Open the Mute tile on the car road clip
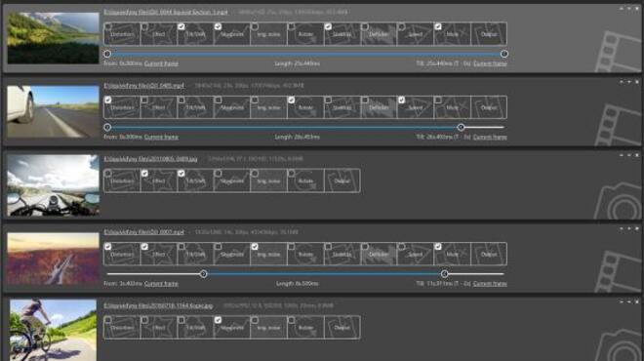The height and width of the screenshot is (361, 644). click(452, 107)
